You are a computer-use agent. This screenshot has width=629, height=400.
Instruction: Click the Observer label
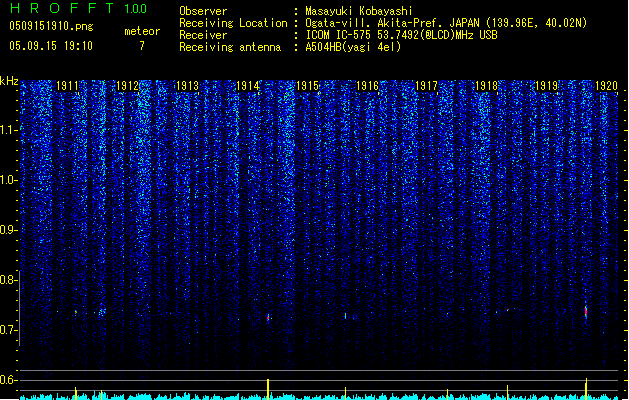pos(203,11)
